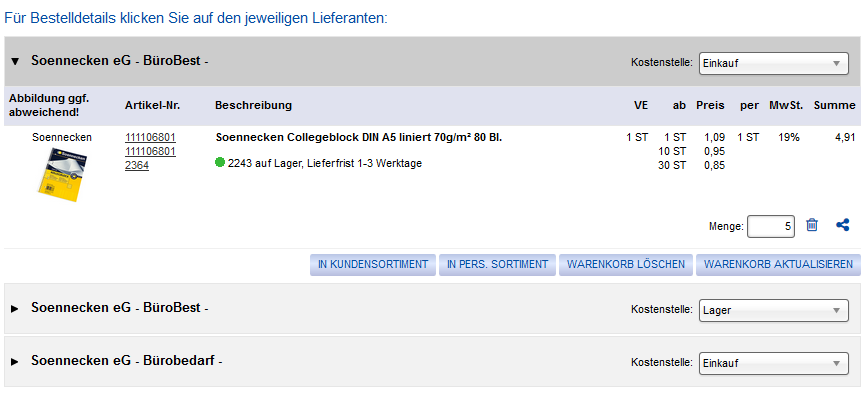Open first article number link 111106801
Viewport: 866px width, 394px height.
(x=150, y=138)
